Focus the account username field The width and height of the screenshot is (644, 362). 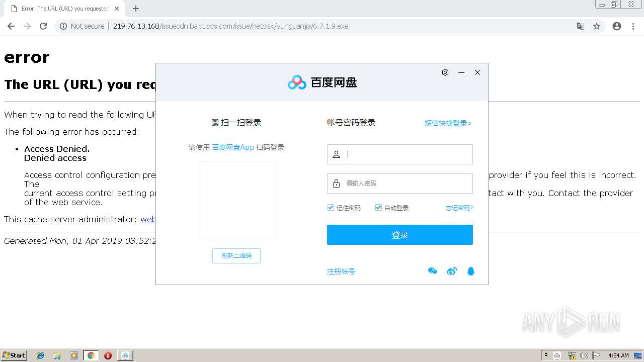(400, 154)
